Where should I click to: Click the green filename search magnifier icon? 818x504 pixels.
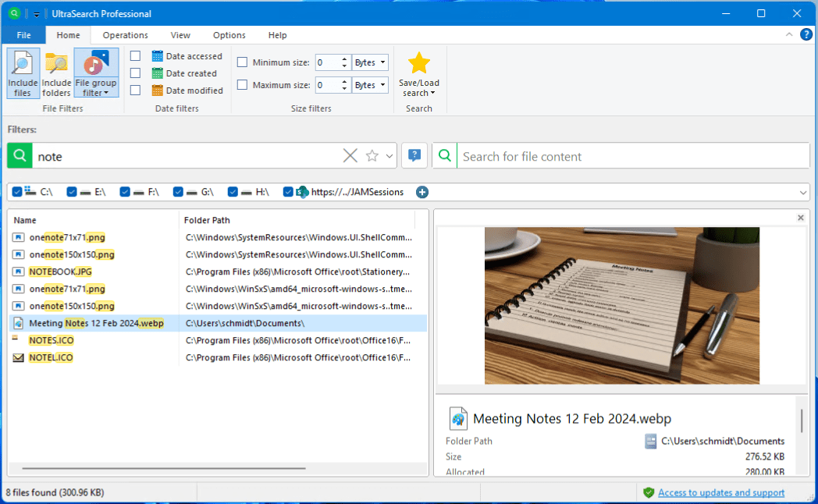[20, 156]
